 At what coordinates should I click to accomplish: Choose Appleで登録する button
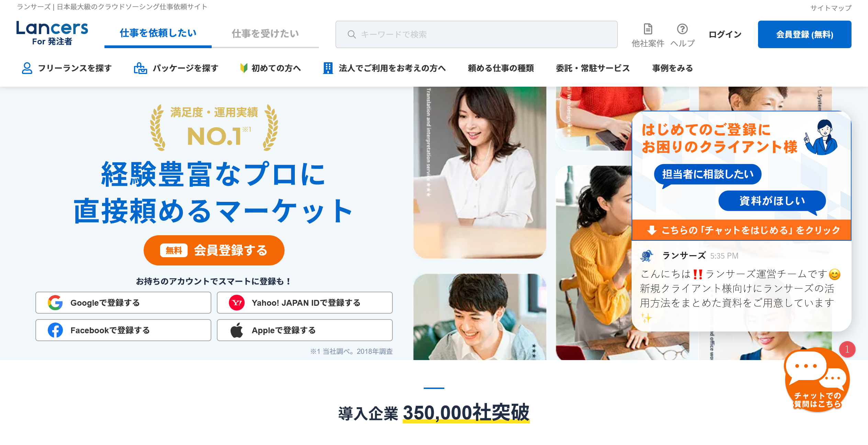[305, 330]
